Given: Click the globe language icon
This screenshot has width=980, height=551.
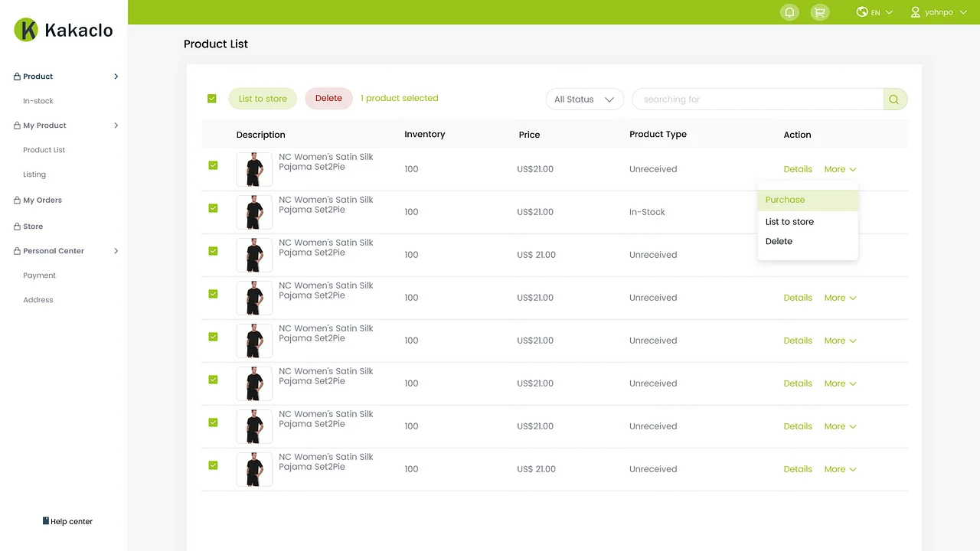Looking at the screenshot, I should tap(862, 11).
